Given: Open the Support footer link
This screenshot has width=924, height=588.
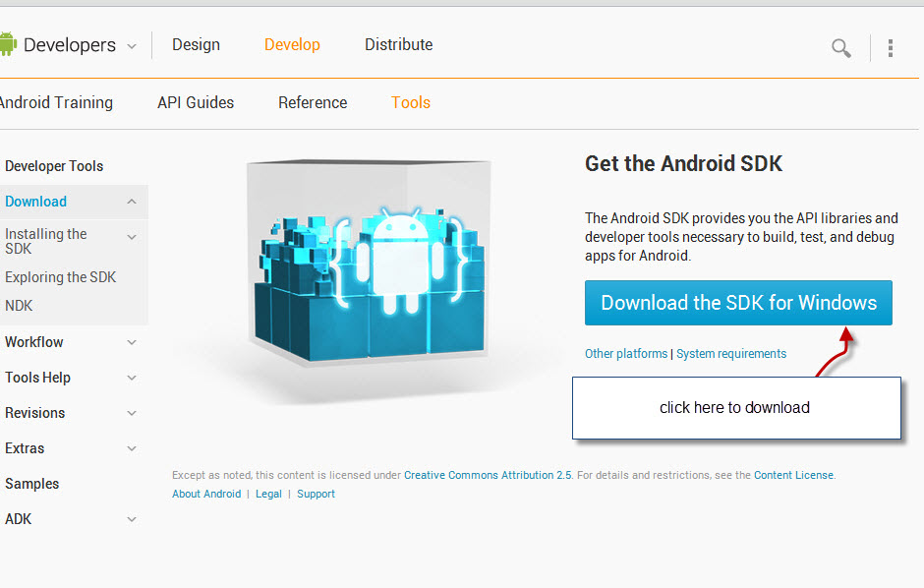Looking at the screenshot, I should click(316, 494).
